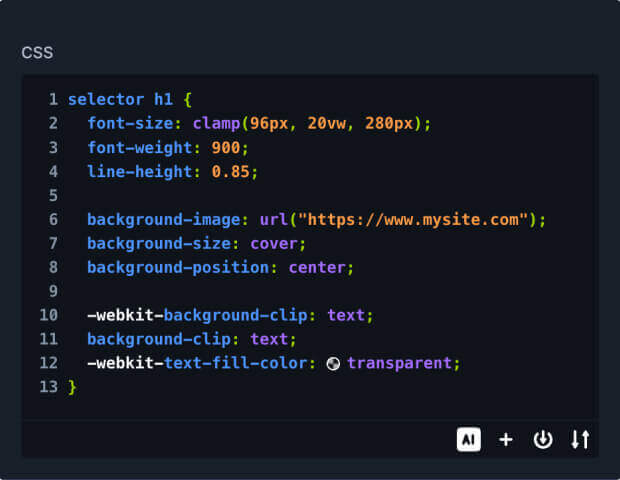Viewport: 620px width, 480px height.
Task: Click the opening brace on line 1
Action: pos(188,99)
